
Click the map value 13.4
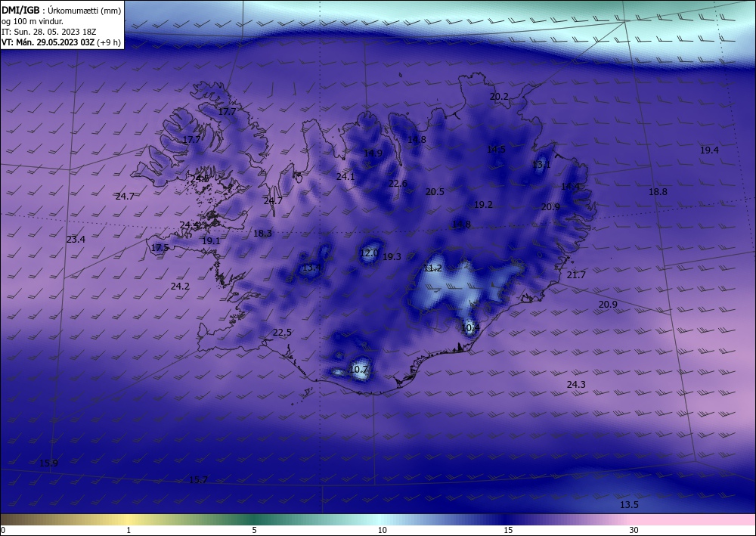click(311, 268)
